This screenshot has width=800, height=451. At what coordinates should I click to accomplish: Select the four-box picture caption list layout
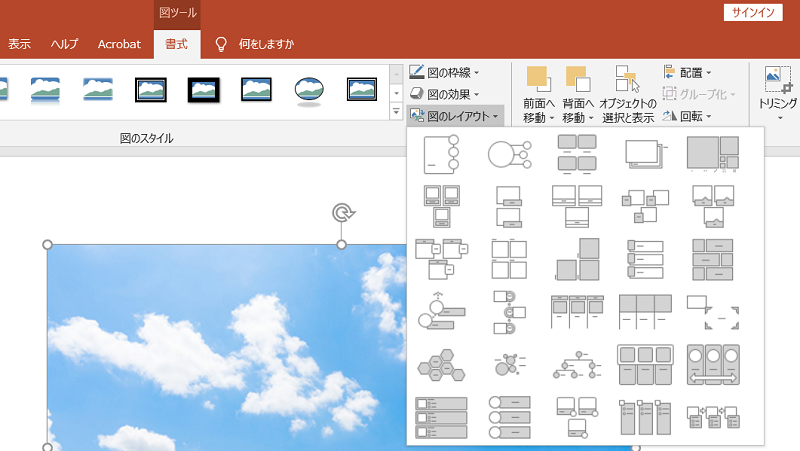pyautogui.click(x=577, y=154)
